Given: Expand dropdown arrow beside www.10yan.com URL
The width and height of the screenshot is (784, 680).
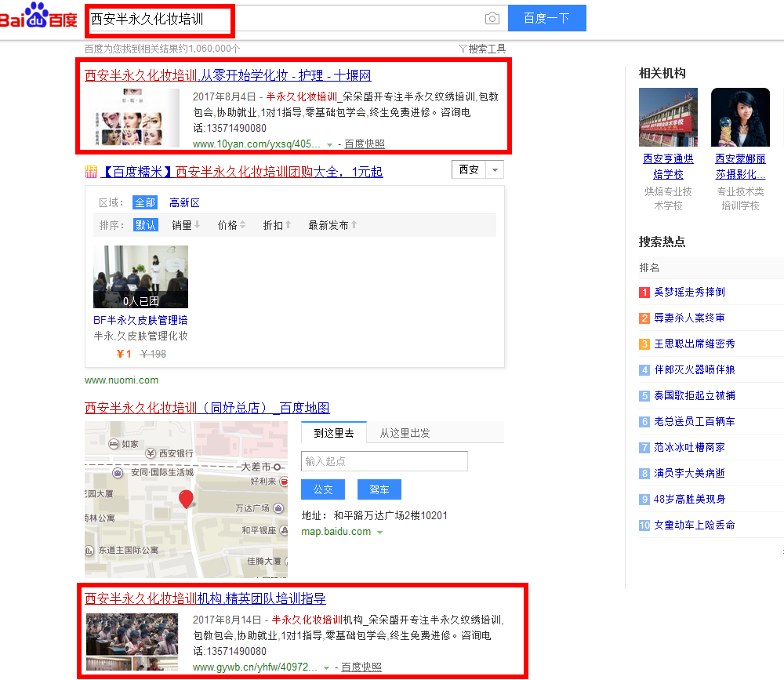Looking at the screenshot, I should pos(329,144).
